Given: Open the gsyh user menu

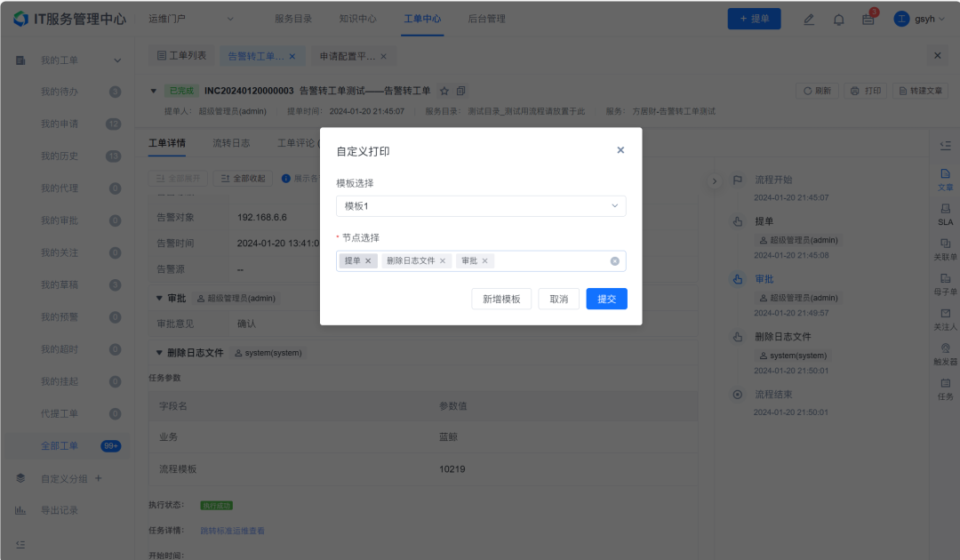Looking at the screenshot, I should tap(919, 19).
